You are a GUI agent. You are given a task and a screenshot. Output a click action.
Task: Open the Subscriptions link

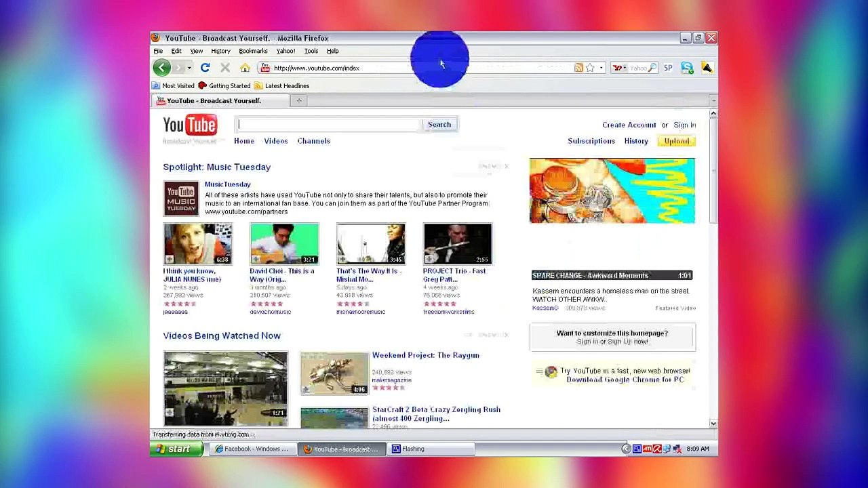click(x=591, y=141)
